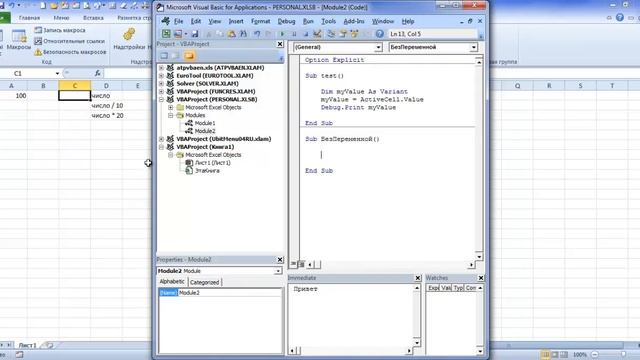Open Object Browser via toolbar icon
Image resolution: width=640 pixels, height=360 pixels.
pos(354,34)
